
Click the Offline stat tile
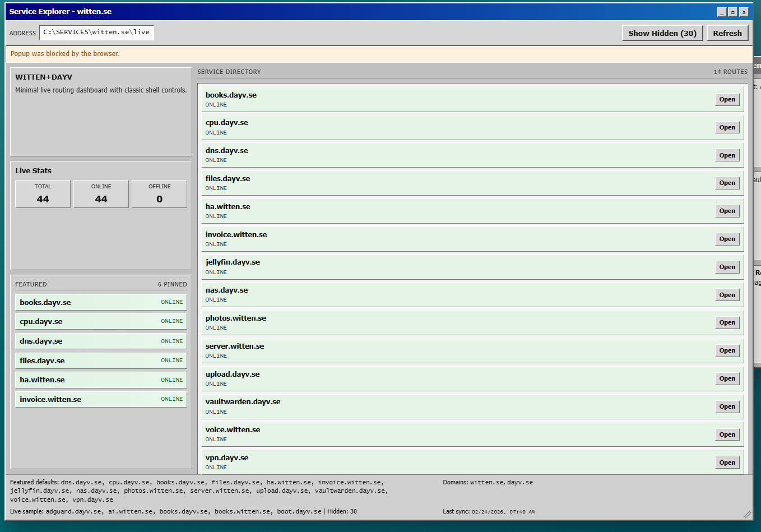(x=159, y=194)
